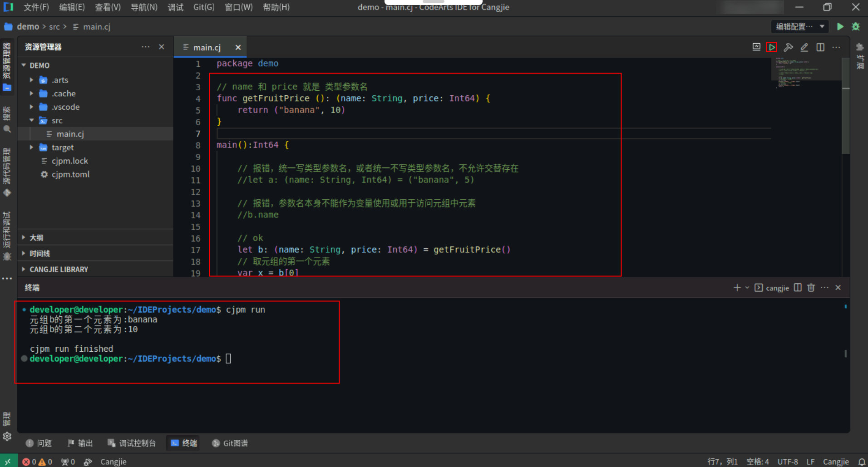868x467 pixels.
Task: Switch to the 调试控制台 tab
Action: pyautogui.click(x=132, y=443)
